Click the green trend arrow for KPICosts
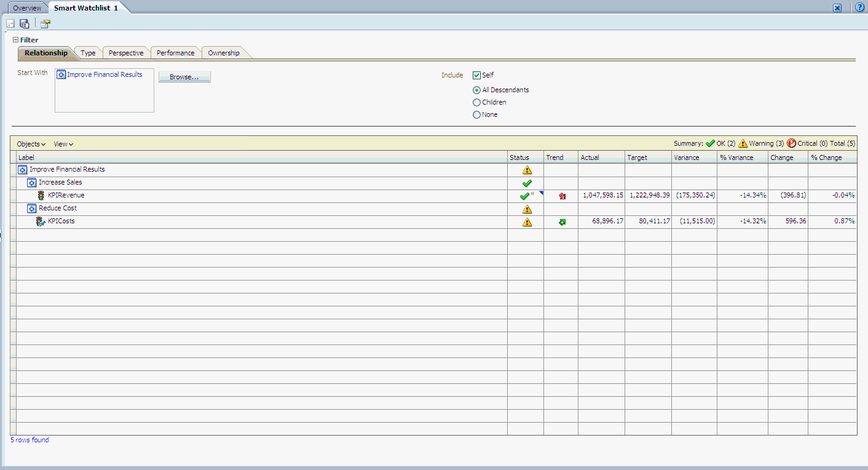The width and height of the screenshot is (868, 470). [x=562, y=222]
